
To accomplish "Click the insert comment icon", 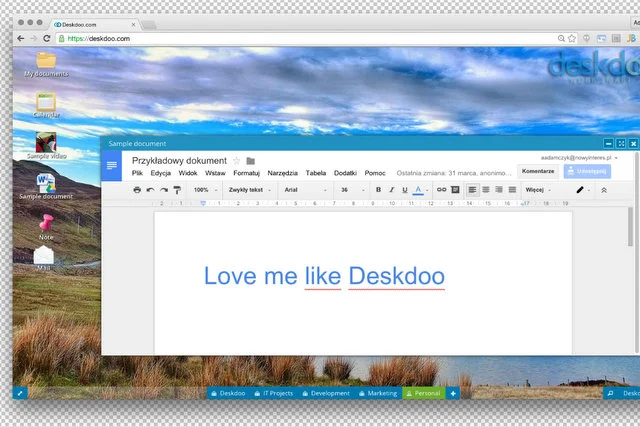I will tap(455, 190).
